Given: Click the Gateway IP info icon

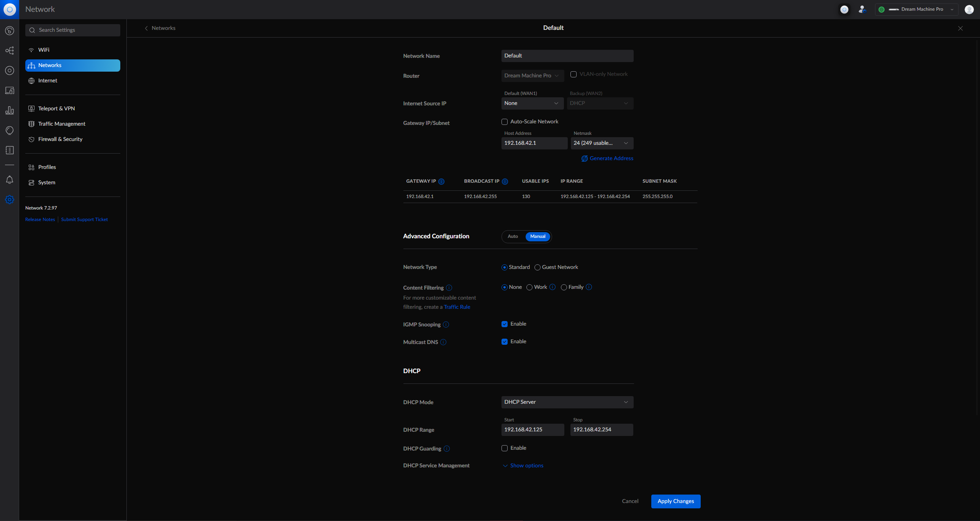Looking at the screenshot, I should tap(441, 181).
